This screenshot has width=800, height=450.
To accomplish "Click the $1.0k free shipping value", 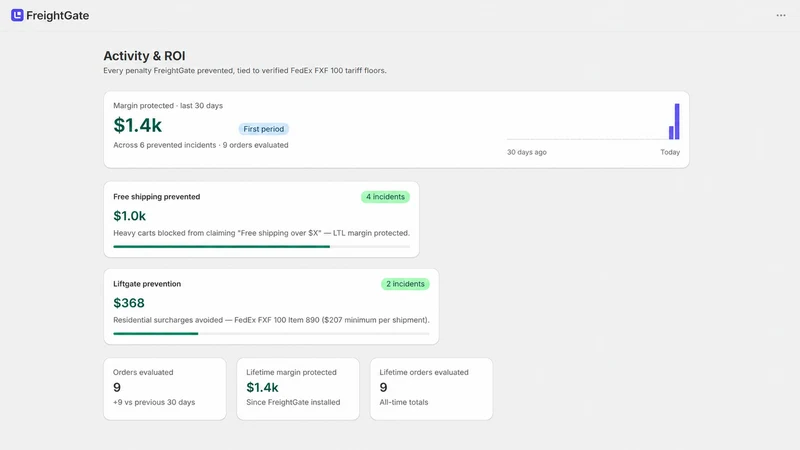I will point(130,216).
